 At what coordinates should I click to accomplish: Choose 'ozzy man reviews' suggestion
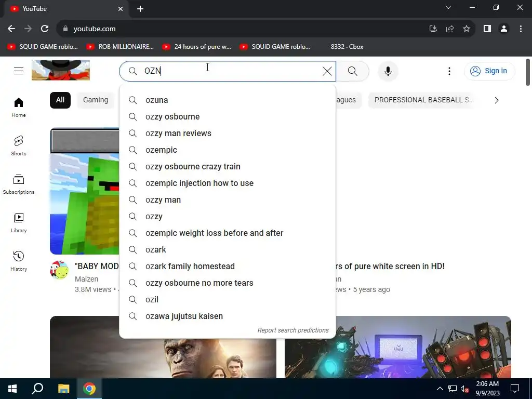pos(228,134)
